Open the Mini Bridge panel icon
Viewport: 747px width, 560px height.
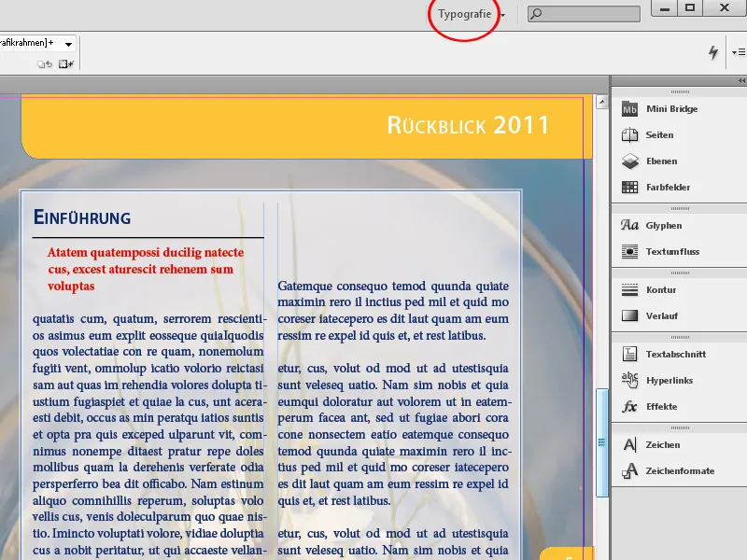click(629, 109)
